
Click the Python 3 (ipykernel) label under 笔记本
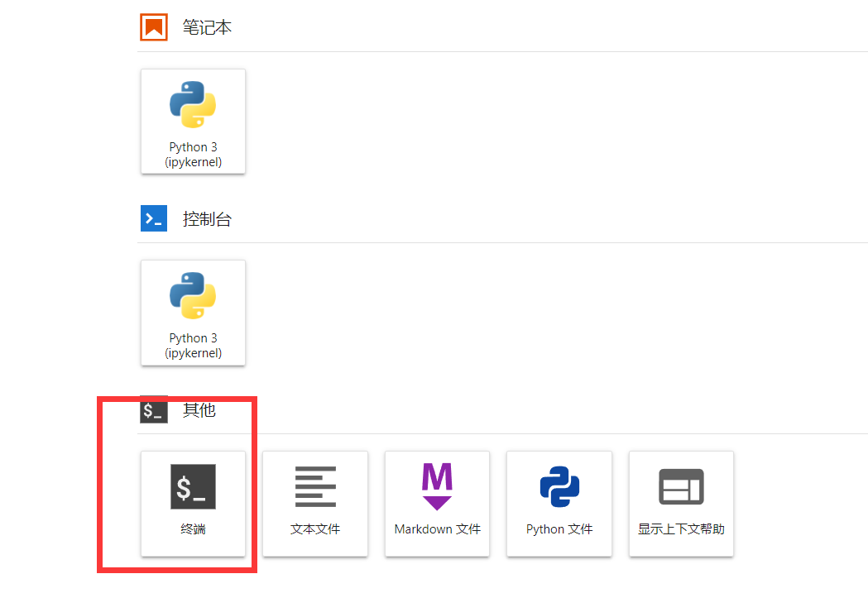193,155
